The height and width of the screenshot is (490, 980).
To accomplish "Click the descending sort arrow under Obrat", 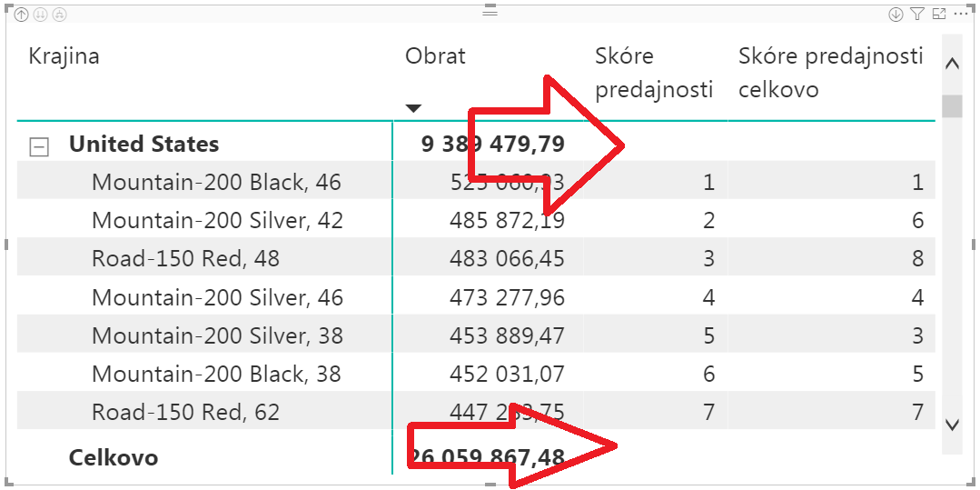I will pyautogui.click(x=414, y=109).
